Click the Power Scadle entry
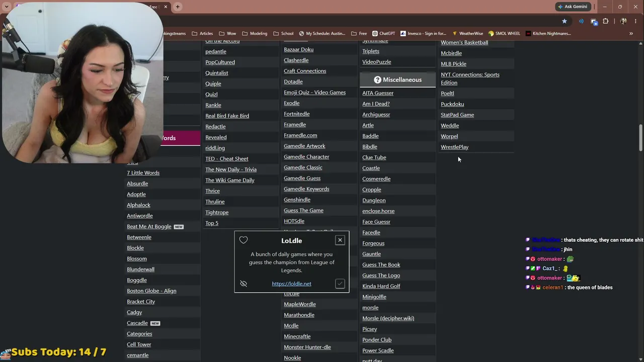 point(378,350)
